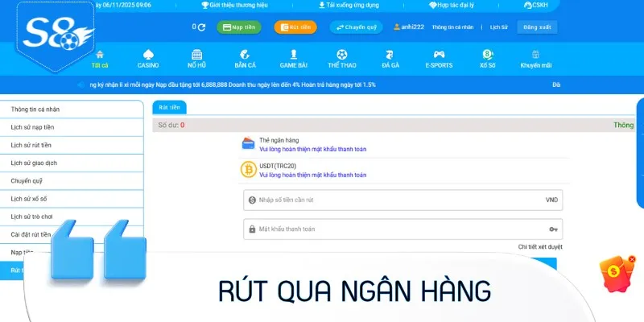Open the GAME BÀI card category
This screenshot has height=322, width=644.
tap(293, 60)
